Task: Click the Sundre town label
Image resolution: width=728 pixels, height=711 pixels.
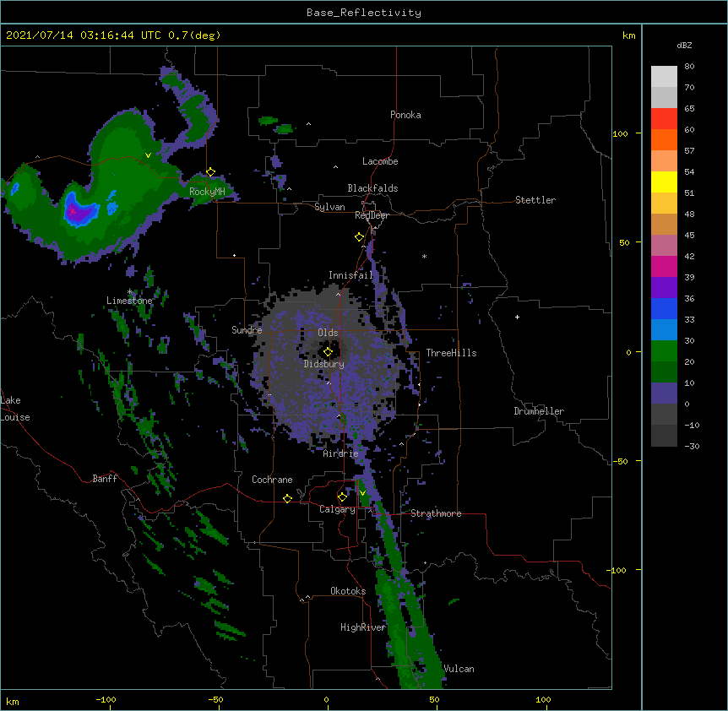Action: (x=247, y=330)
